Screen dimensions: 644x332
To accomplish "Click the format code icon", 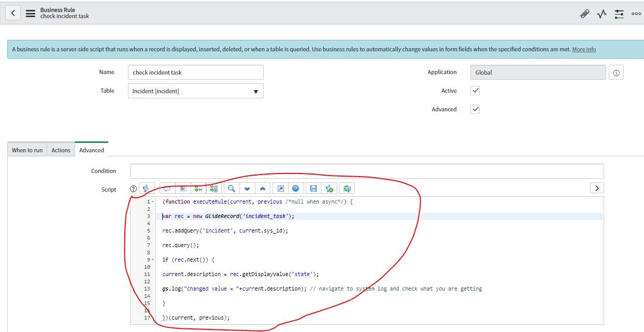I will coord(183,189).
